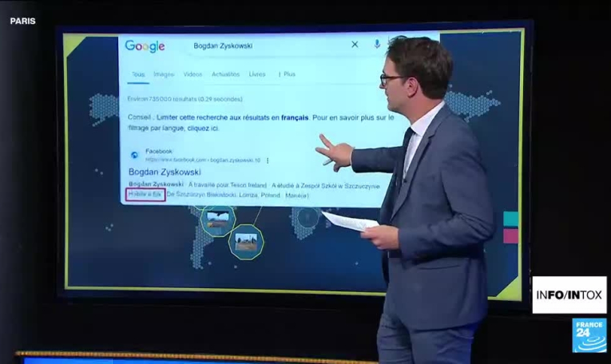
Task: Open the lower hexagonal photo thumbnail
Action: 246,241
